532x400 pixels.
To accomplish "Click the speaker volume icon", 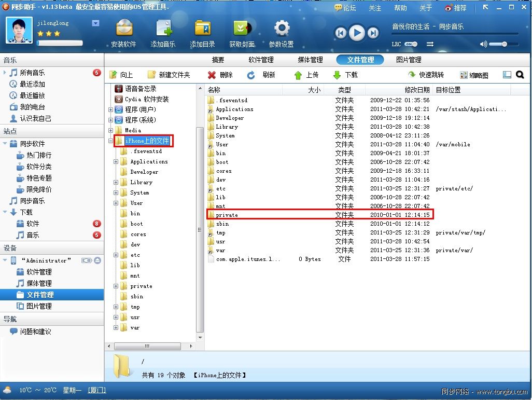I will point(483,44).
